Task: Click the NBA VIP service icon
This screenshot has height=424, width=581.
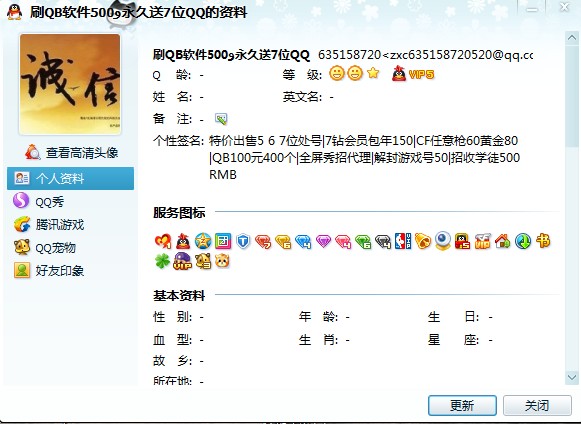Action: pos(403,241)
